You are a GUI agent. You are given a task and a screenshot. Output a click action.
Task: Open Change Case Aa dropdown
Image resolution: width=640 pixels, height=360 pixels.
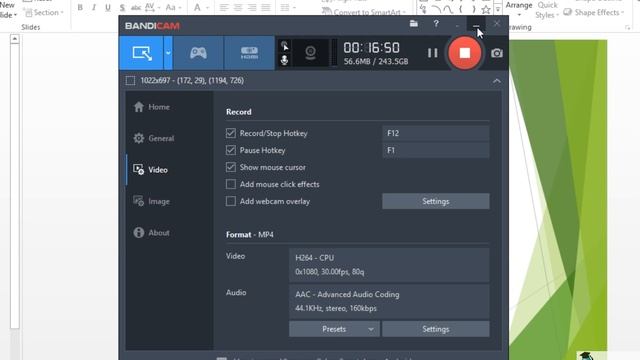(173, 7)
